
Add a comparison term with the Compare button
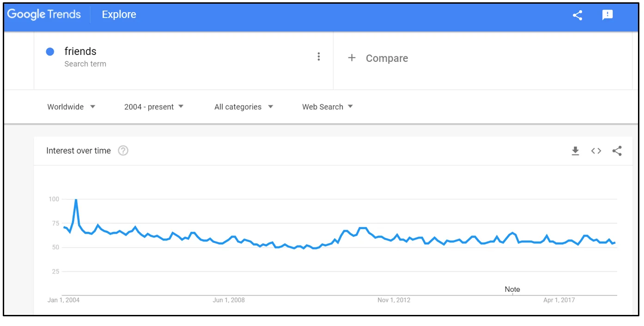[379, 58]
